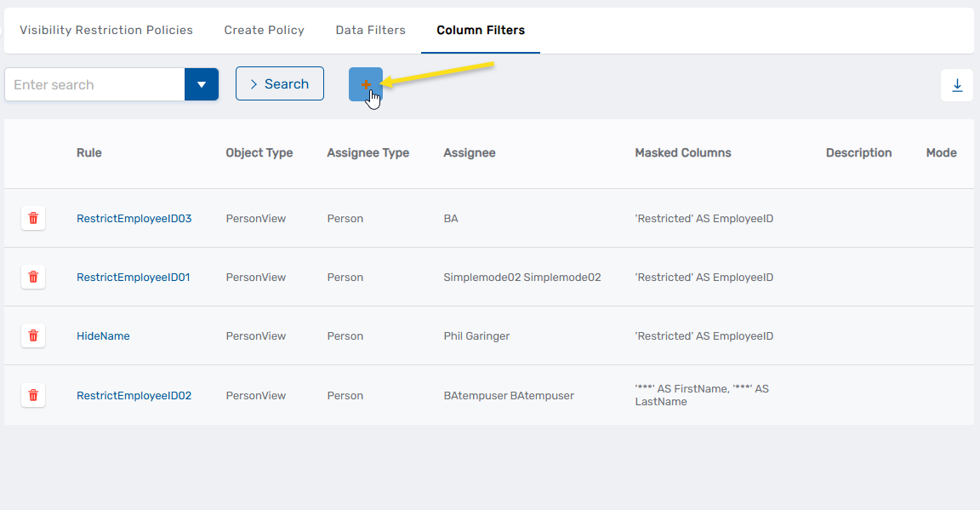
Task: Open the search options dropdown arrow
Action: click(x=202, y=84)
